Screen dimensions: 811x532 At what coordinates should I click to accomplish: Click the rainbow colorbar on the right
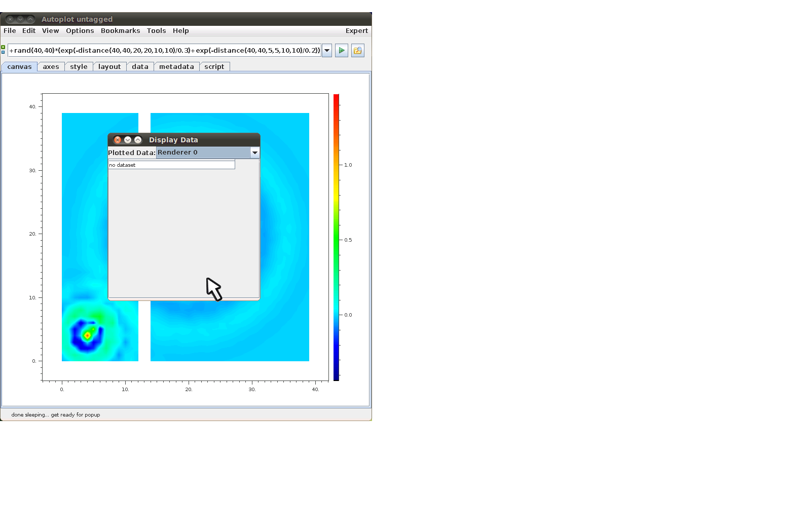(x=336, y=237)
